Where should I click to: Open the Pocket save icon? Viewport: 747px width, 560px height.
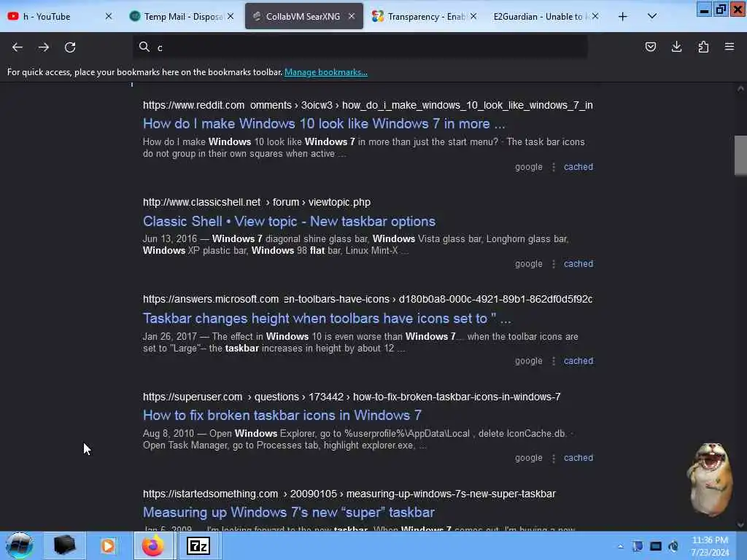pos(650,47)
